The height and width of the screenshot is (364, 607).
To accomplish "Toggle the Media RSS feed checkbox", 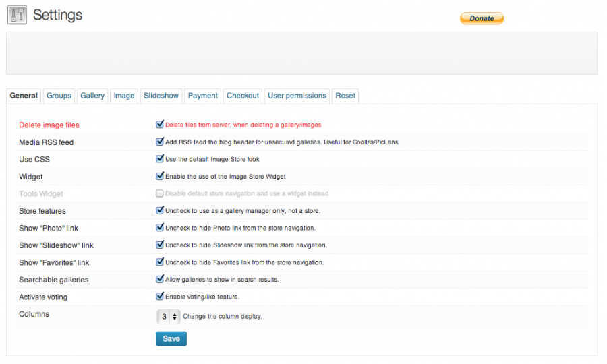I will point(160,142).
